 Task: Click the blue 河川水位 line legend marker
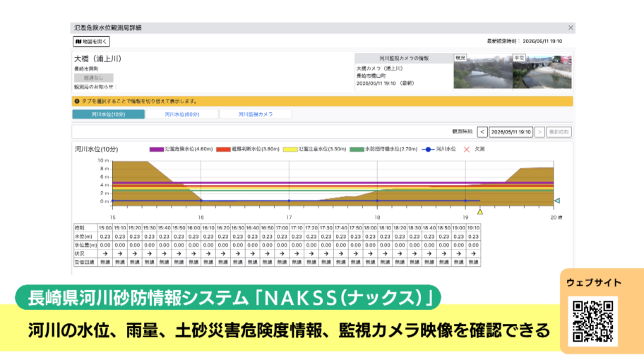pyautogui.click(x=428, y=150)
